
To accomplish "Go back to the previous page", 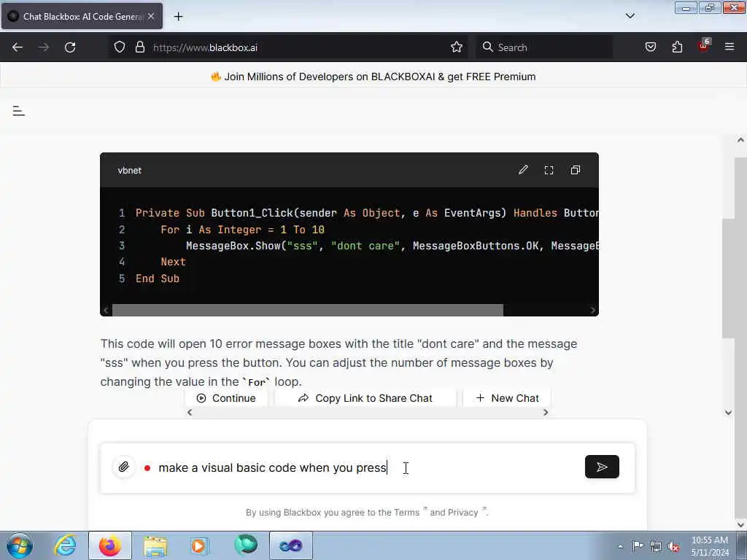I will tap(18, 47).
